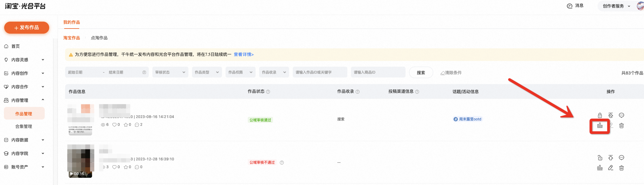Open the 审核状态 filter dropdown
Image resolution: width=644 pixels, height=185 pixels.
170,72
